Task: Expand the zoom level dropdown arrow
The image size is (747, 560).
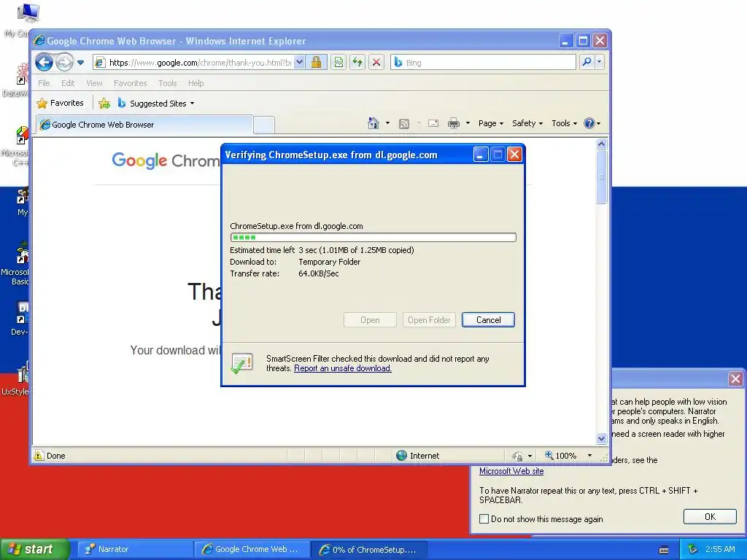Action: tap(589, 455)
